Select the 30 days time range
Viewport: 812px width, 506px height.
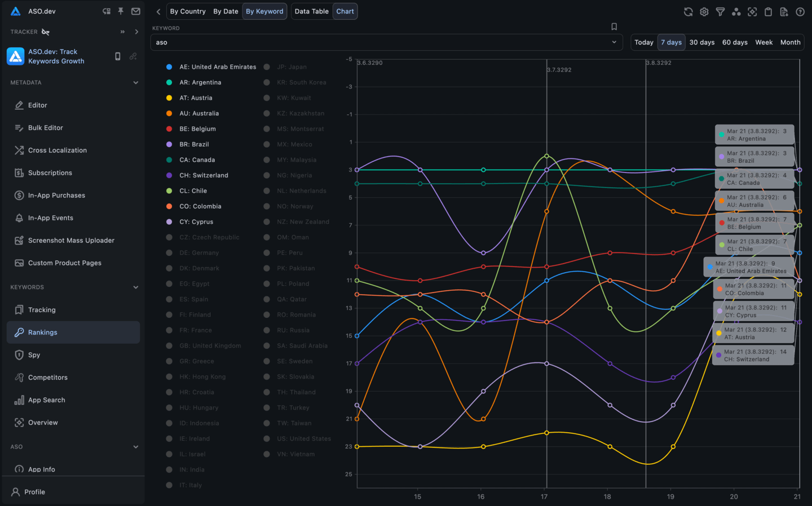pos(701,42)
